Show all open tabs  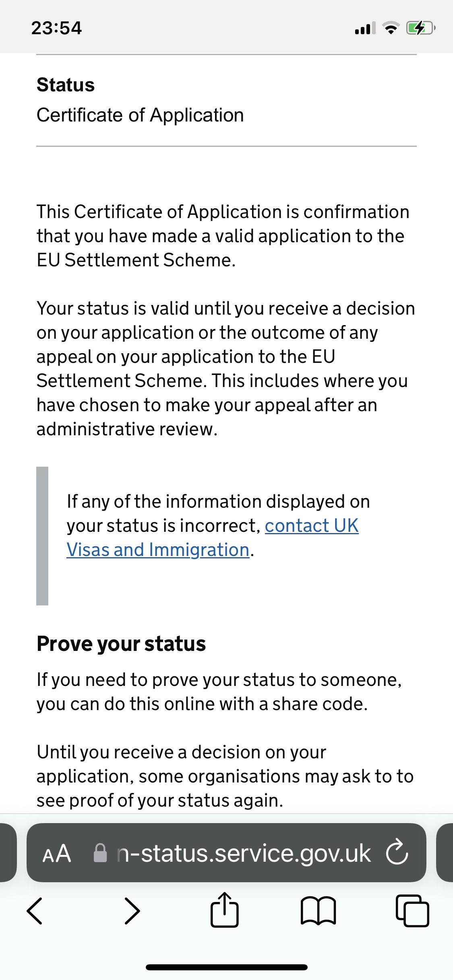(412, 911)
